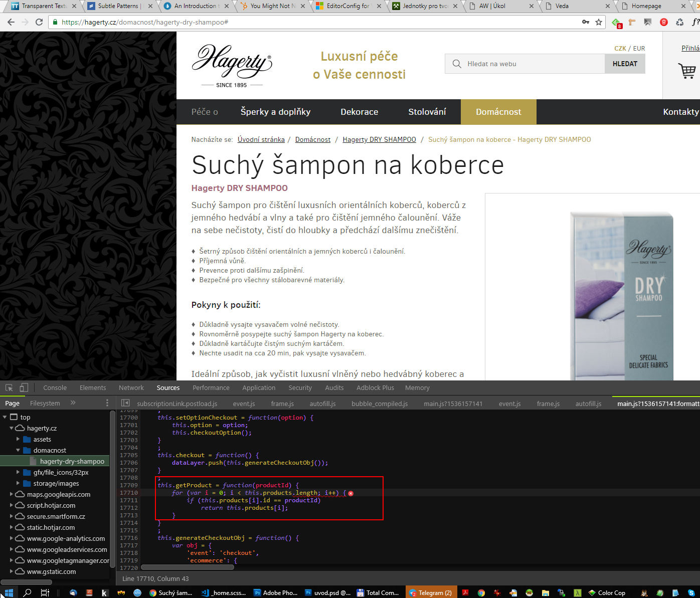The image size is (700, 598).
Task: Open Adobe Photoshop taskbar item
Action: 276,592
